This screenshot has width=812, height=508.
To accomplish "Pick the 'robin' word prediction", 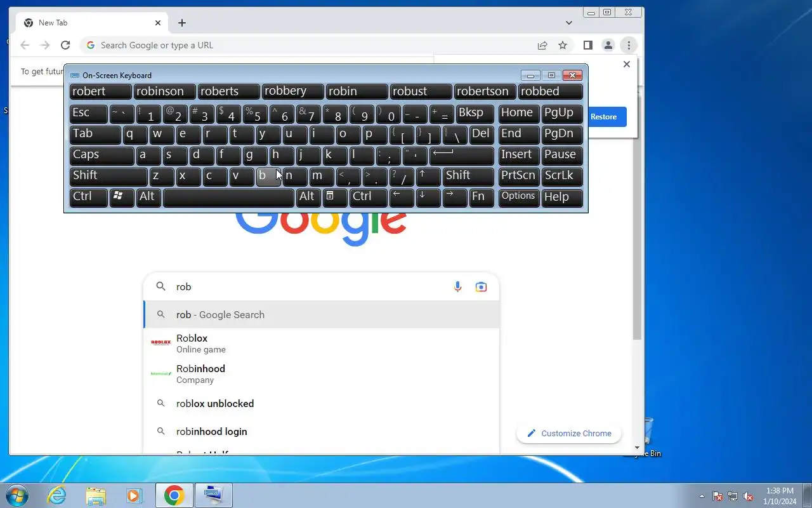I will click(357, 91).
